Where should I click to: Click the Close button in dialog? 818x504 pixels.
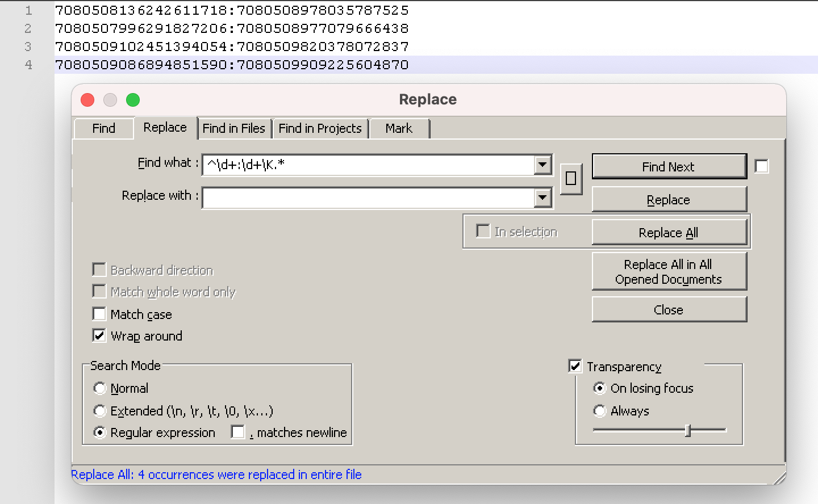tap(669, 310)
